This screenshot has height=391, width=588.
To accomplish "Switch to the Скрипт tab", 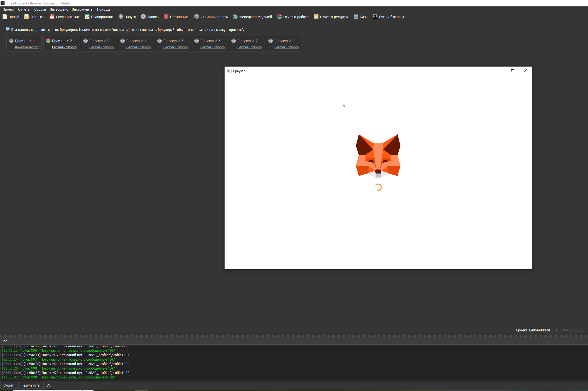I will [x=9, y=385].
